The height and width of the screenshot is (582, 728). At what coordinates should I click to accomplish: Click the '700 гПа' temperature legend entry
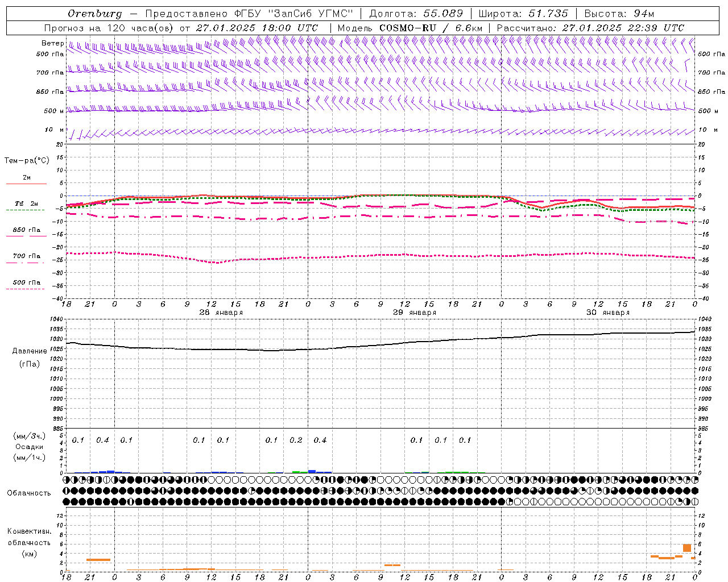tap(26, 256)
